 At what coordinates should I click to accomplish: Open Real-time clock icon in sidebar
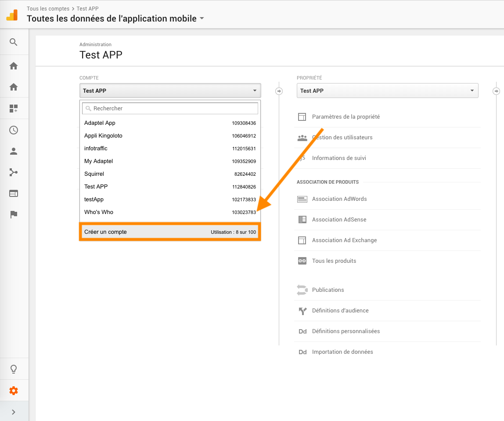[14, 130]
